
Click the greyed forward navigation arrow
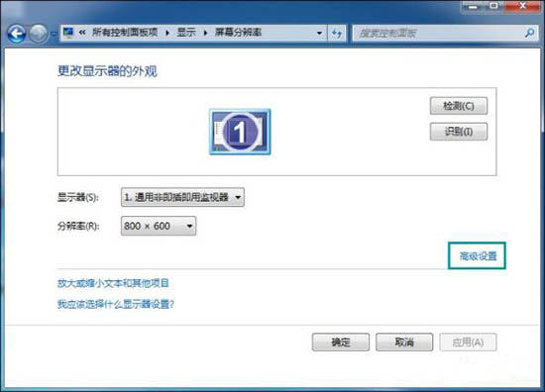pos(39,34)
